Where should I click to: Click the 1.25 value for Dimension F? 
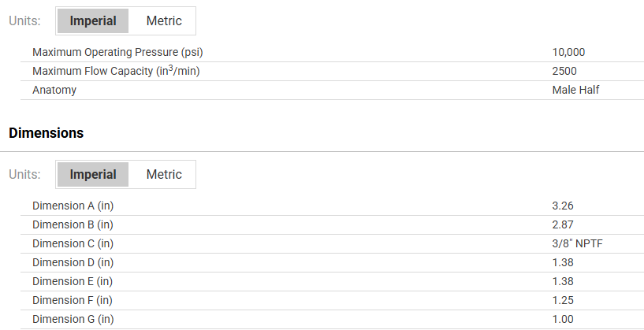[x=563, y=300]
